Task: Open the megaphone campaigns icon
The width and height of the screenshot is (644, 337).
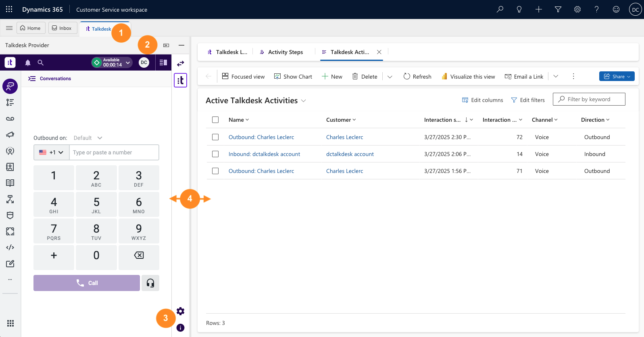Action: point(10,135)
